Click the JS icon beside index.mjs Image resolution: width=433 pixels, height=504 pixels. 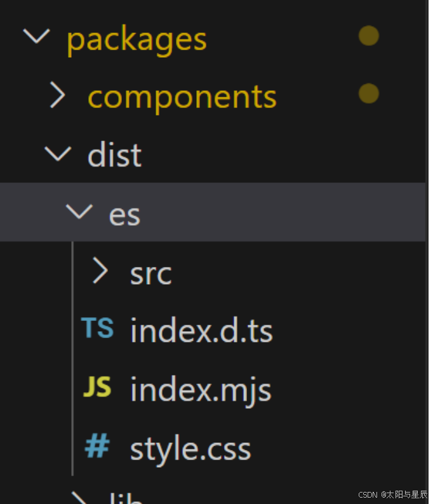click(x=97, y=386)
